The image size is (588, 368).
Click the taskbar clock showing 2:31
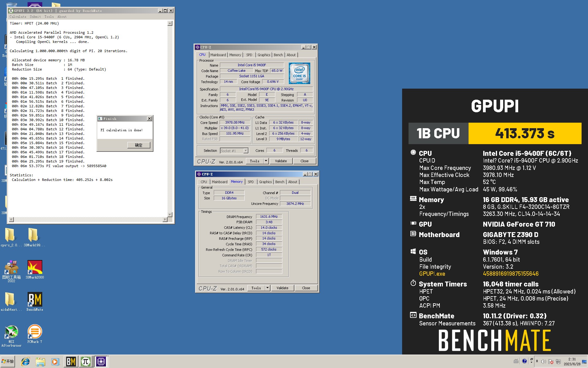[x=572, y=362]
